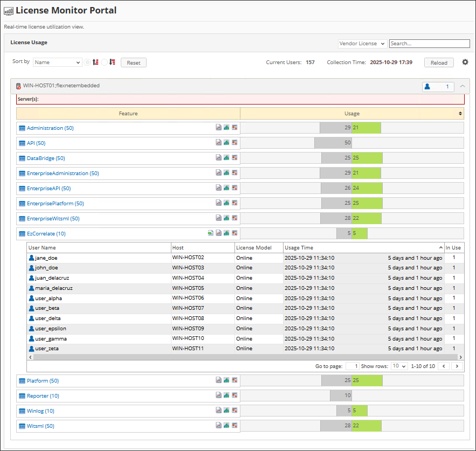
Task: Open the settings gear icon
Action: click(x=465, y=62)
